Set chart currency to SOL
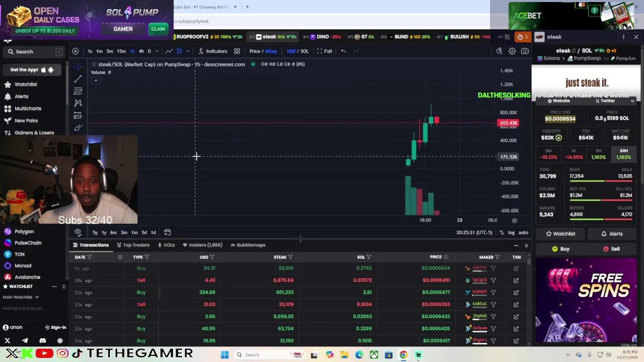Image resolution: width=644 pixels, height=362 pixels. coord(304,51)
